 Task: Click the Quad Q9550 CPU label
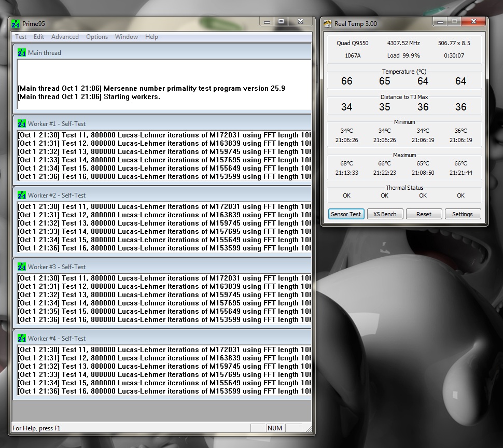(x=352, y=43)
